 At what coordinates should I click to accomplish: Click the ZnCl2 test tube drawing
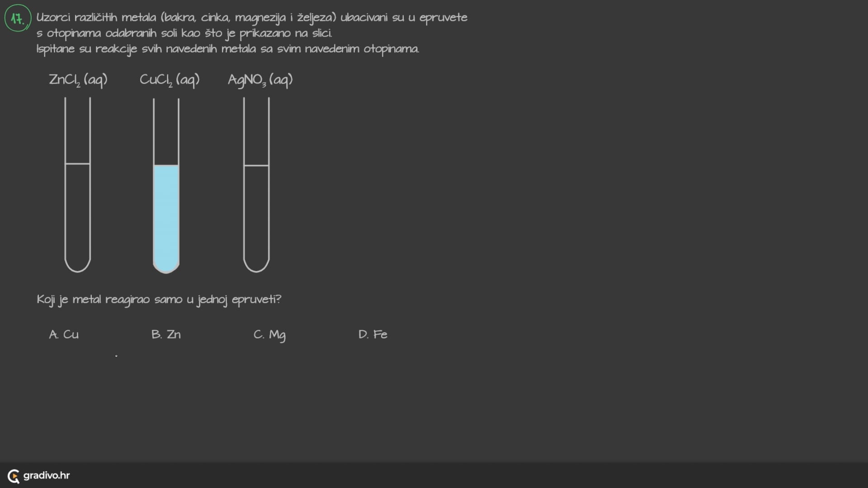[78, 185]
